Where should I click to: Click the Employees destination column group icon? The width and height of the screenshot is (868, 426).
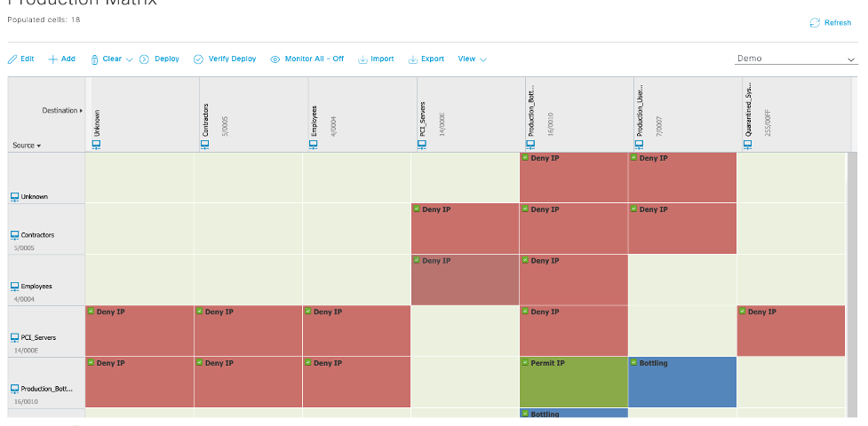click(x=313, y=145)
